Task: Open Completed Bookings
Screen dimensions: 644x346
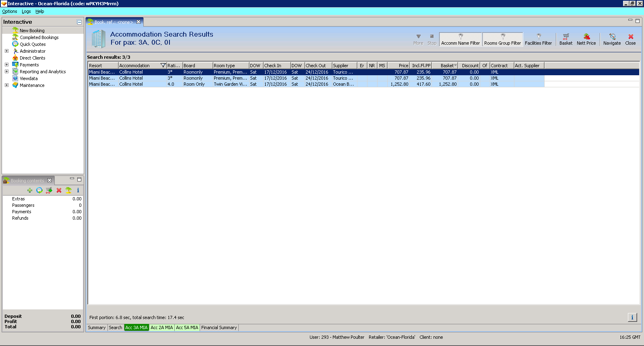Action: tap(39, 37)
